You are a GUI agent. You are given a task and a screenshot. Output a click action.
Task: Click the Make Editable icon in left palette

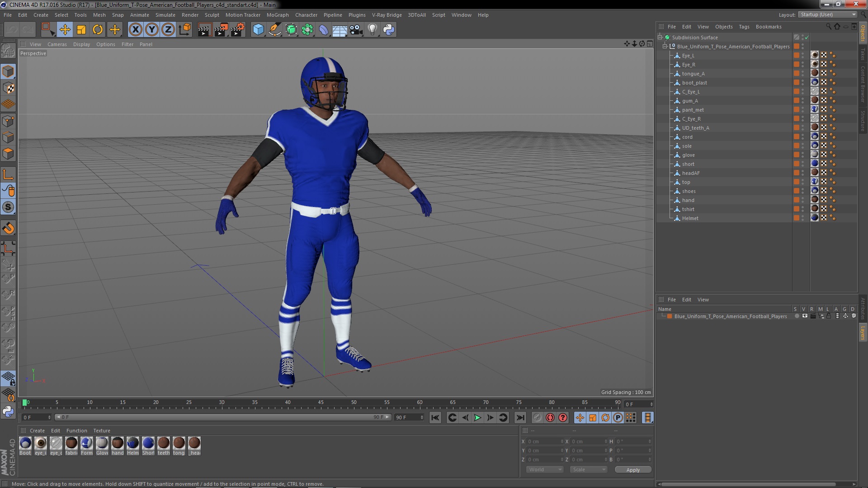[8, 51]
